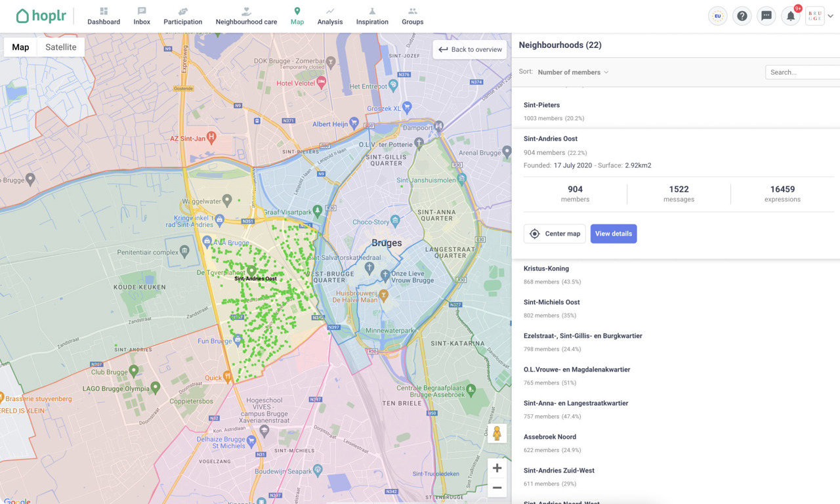Go to the Inbox

click(x=142, y=16)
